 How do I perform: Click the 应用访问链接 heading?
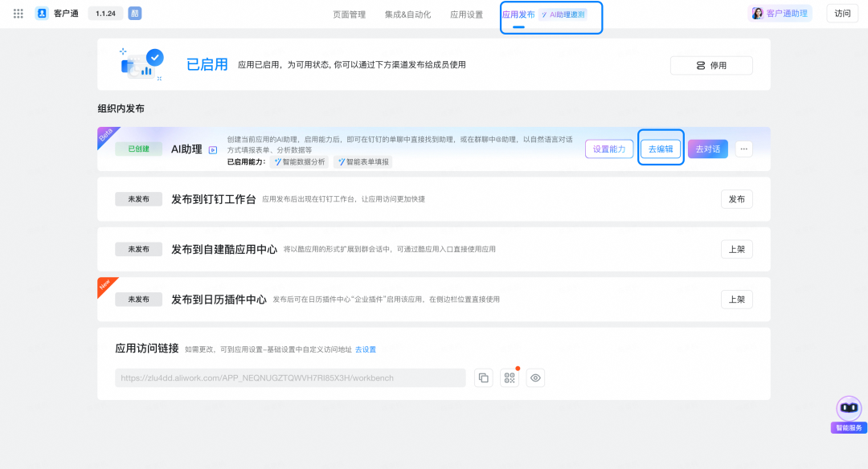(147, 349)
